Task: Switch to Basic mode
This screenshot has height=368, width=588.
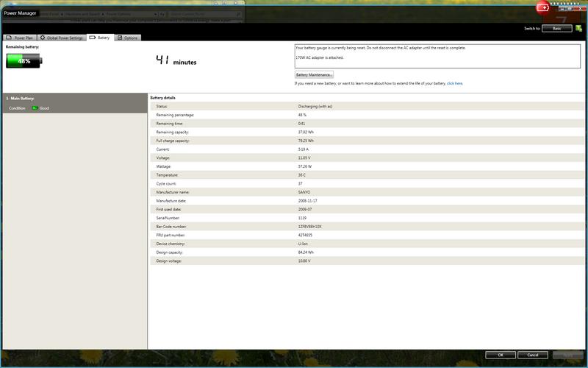Action: click(557, 28)
